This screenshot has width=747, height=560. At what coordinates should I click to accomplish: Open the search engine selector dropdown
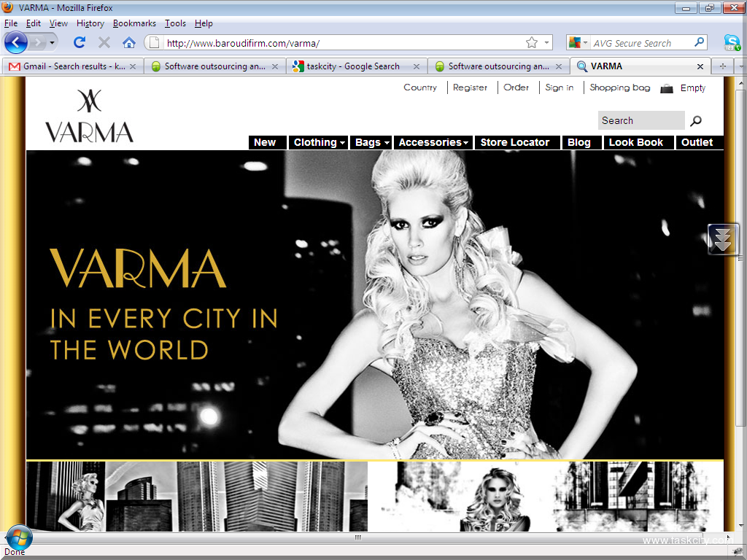tap(578, 43)
